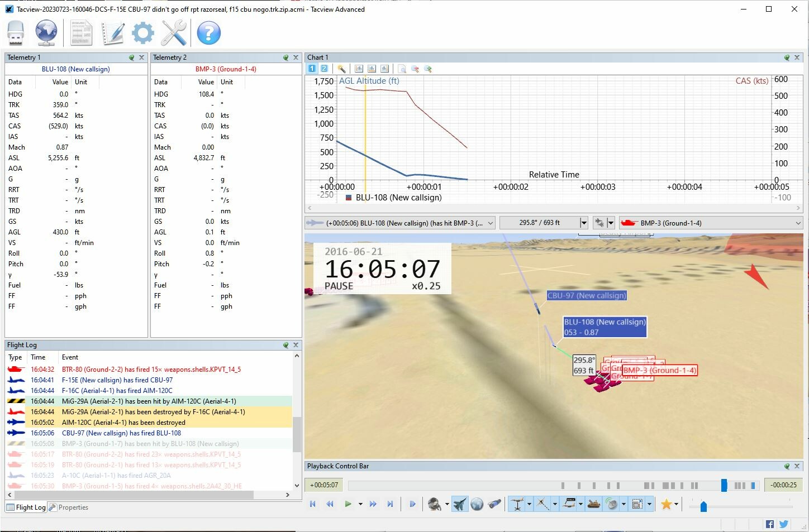Viewport: 809px width, 532px height.
Task: Close the Telemetry 1 panel
Action: click(141, 57)
